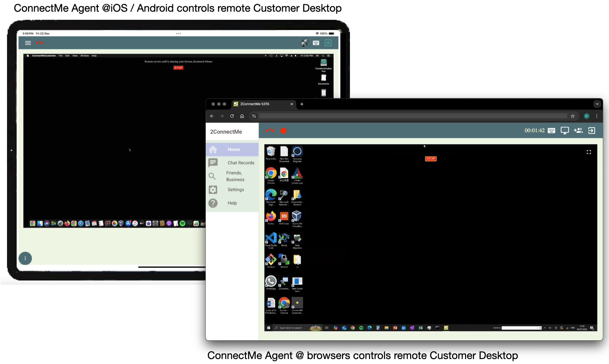Bookmark page with the star icon
The width and height of the screenshot is (609, 364).
coord(572,116)
